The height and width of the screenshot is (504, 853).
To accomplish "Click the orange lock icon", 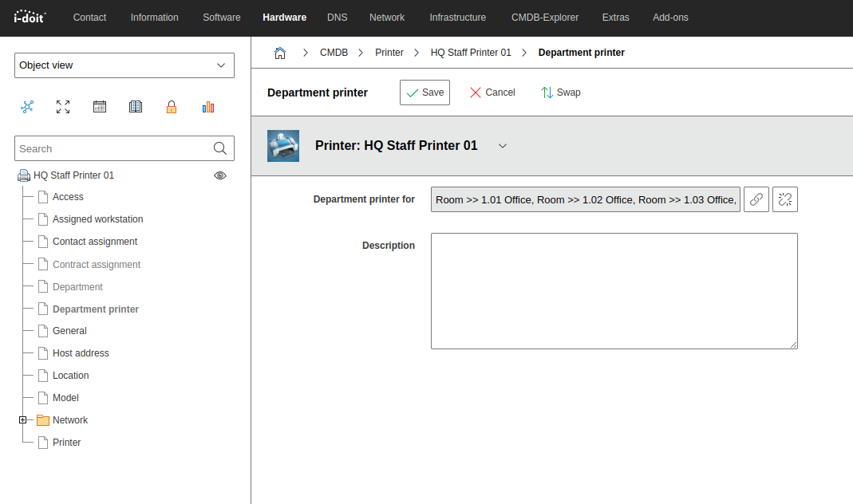I will 172,107.
